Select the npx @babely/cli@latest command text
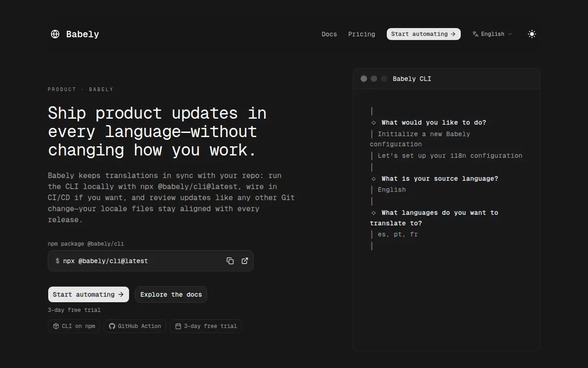This screenshot has width=588, height=368. point(106,261)
